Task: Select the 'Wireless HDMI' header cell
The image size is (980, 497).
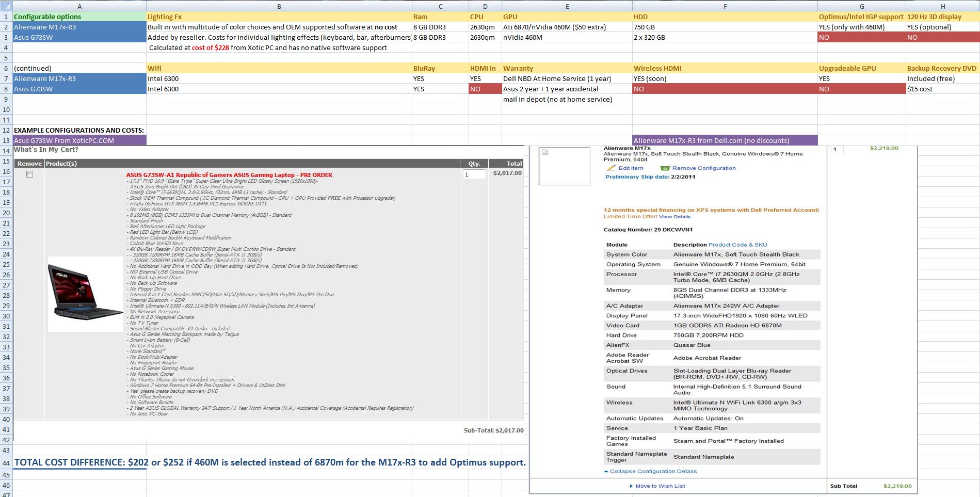Action: 725,68
